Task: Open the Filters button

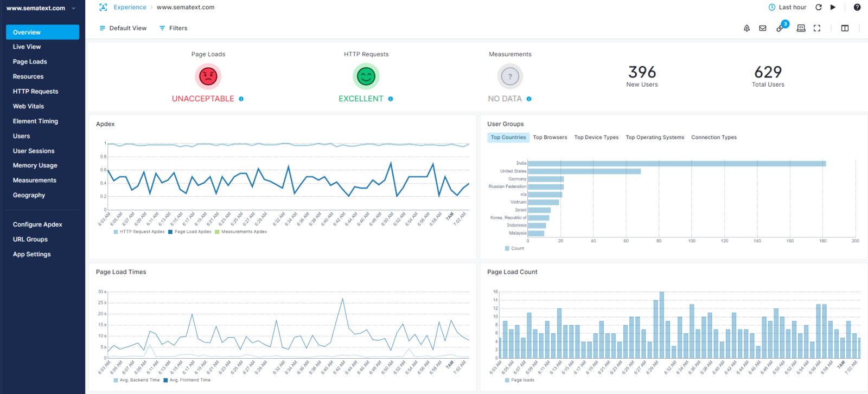Action: tap(173, 28)
